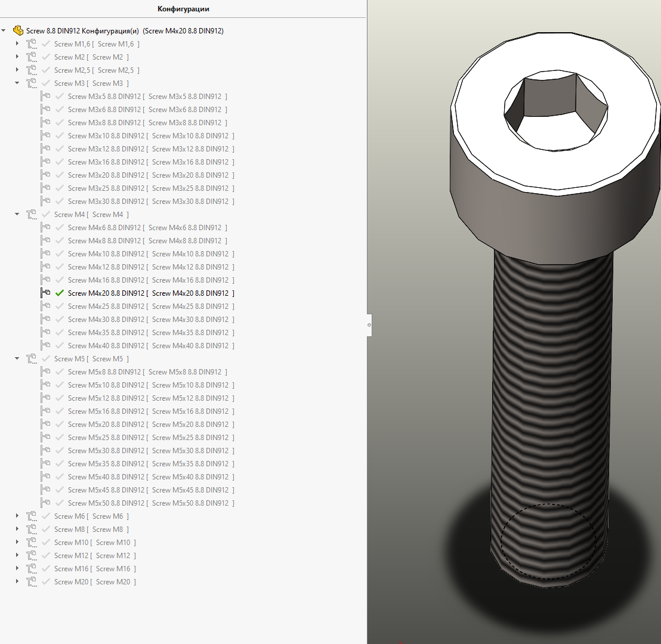Collapse the Screw M4 configuration group

(17, 215)
